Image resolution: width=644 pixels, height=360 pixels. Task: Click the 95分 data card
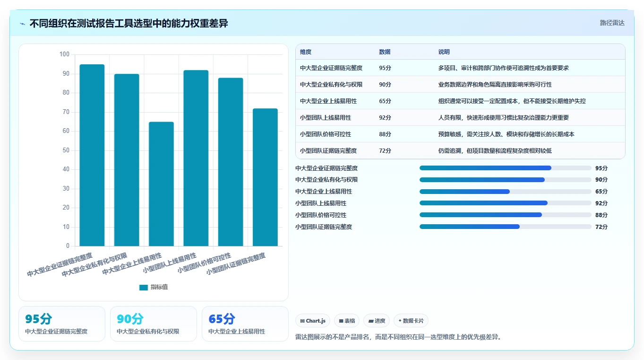62,324
